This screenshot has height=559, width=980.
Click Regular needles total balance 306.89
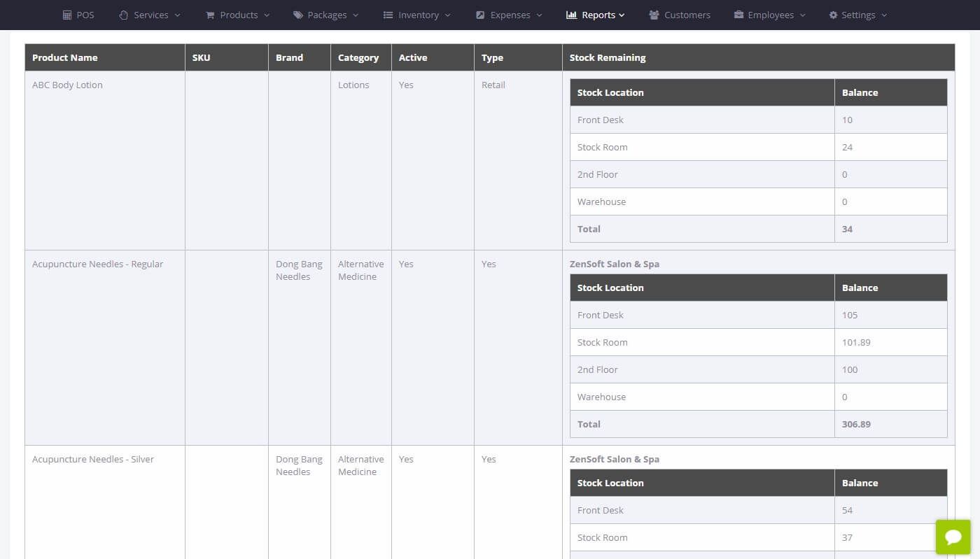pos(857,424)
